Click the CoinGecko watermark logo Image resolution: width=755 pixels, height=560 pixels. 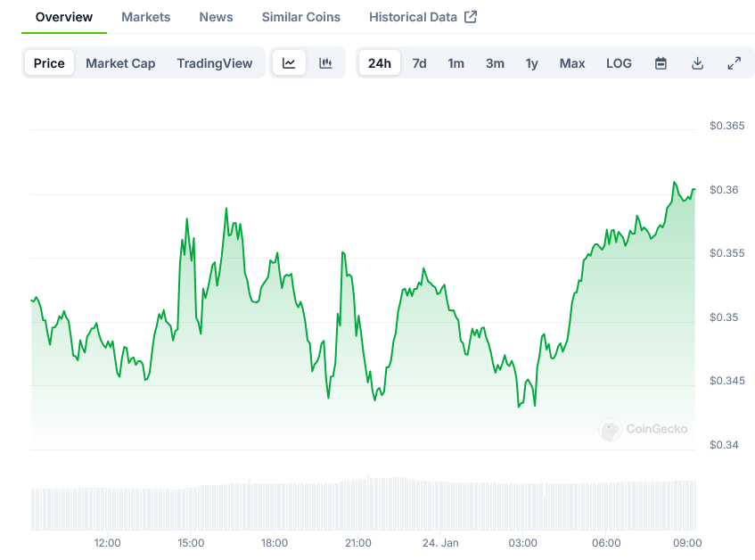643,429
